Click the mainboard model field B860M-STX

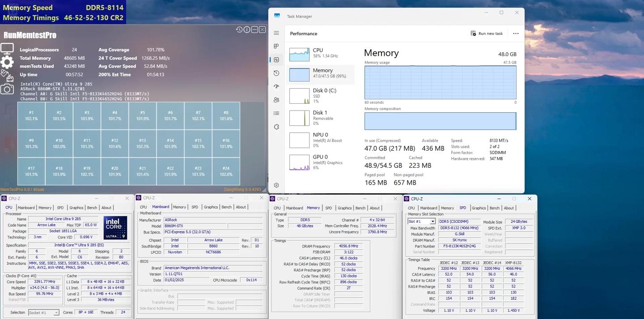(x=195, y=226)
